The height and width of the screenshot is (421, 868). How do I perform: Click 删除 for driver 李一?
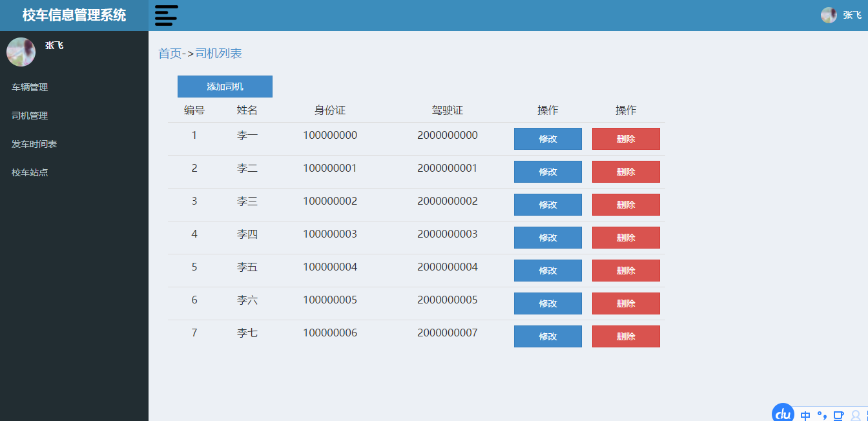coord(626,139)
